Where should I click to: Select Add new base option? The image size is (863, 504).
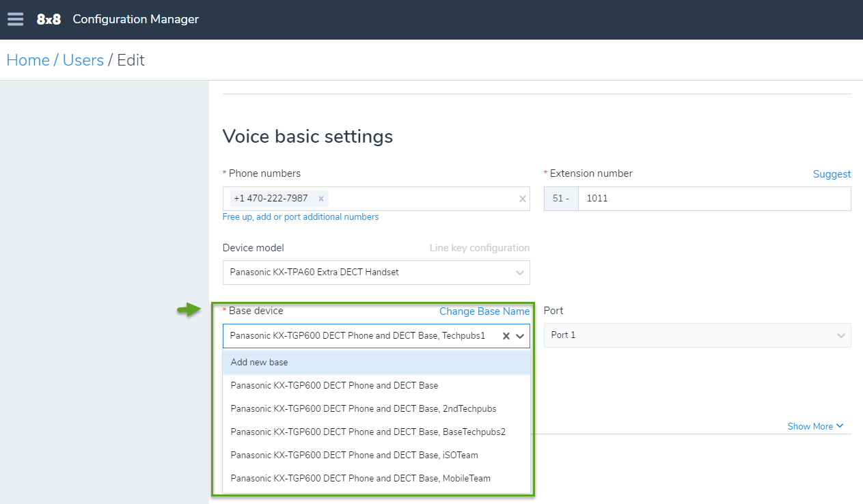(376, 363)
